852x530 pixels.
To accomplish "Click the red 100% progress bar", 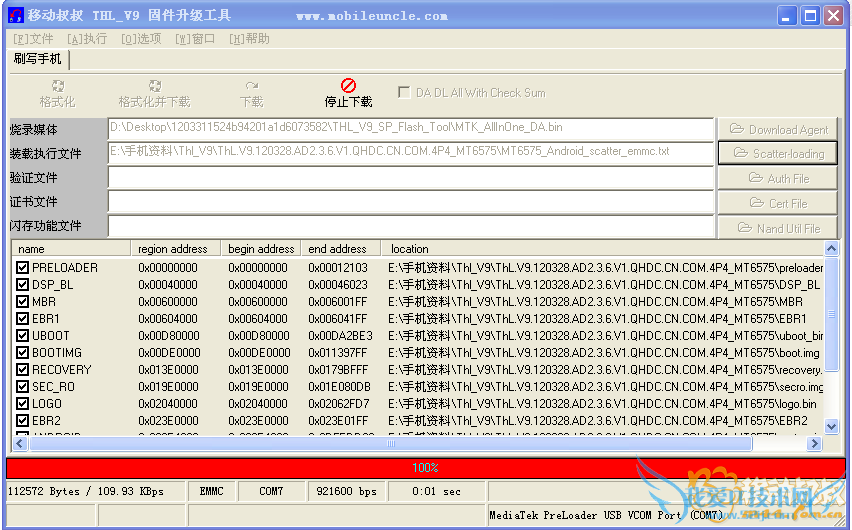I will [425, 468].
